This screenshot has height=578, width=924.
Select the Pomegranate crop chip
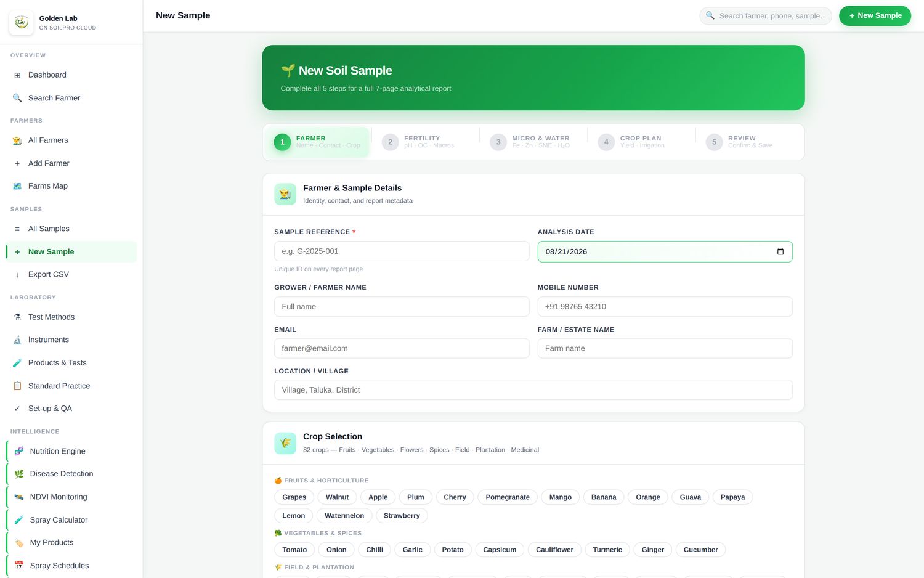[508, 497]
